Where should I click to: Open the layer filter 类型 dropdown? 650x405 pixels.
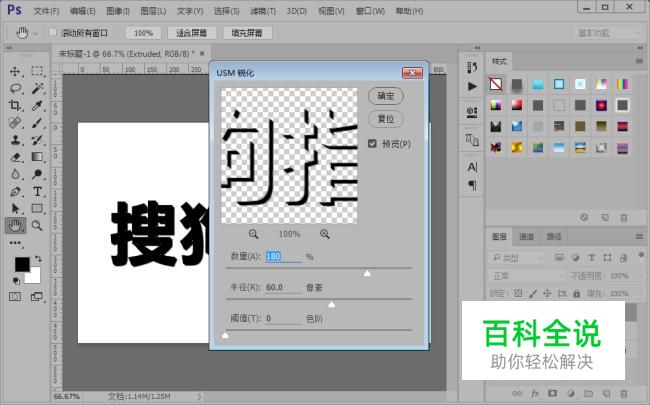tap(517, 258)
